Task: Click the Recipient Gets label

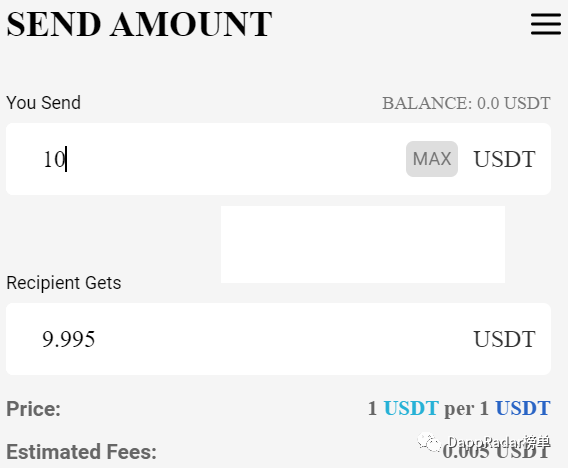Action: (64, 283)
